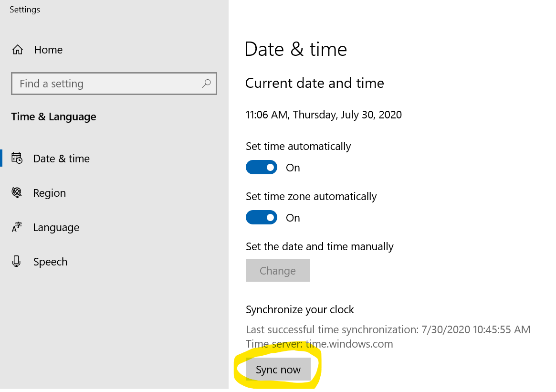Click the Settings window title text
The image size is (556, 392).
coord(25,10)
